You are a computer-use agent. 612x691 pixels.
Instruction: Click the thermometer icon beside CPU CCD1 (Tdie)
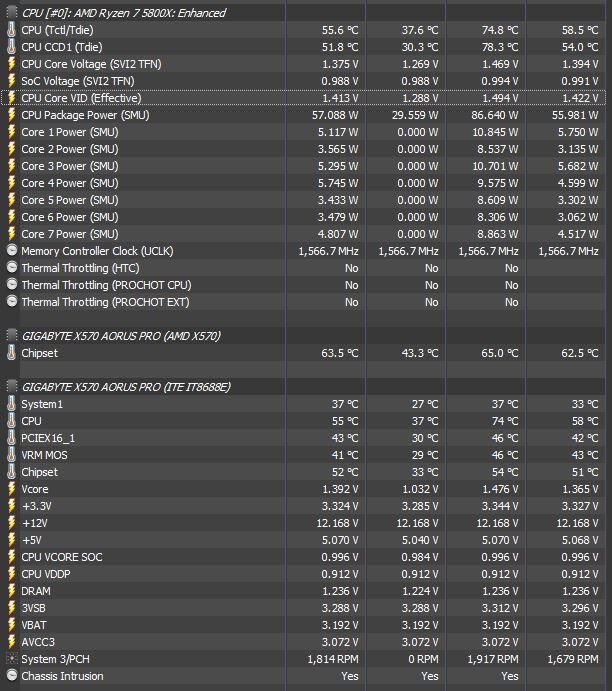[x=11, y=47]
